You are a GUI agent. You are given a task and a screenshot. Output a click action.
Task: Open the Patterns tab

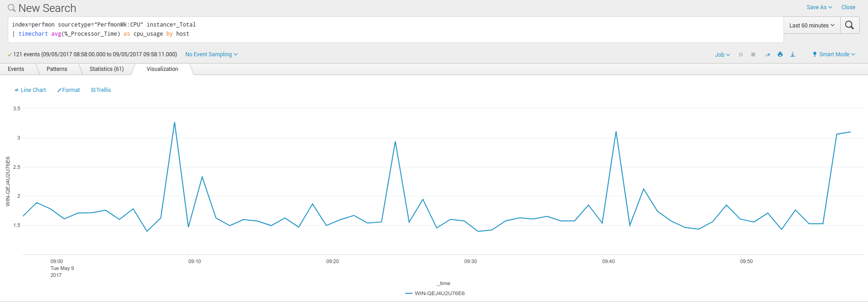coord(57,69)
